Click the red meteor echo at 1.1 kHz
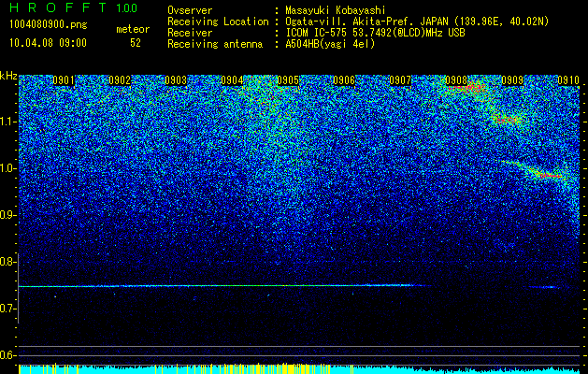The height and width of the screenshot is (374, 588). [507, 120]
